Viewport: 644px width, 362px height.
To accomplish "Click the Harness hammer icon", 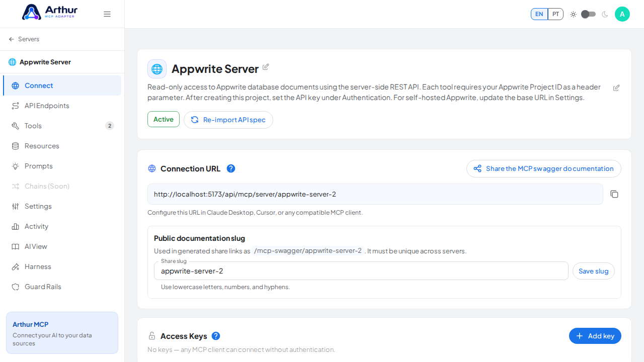I will 16,266.
